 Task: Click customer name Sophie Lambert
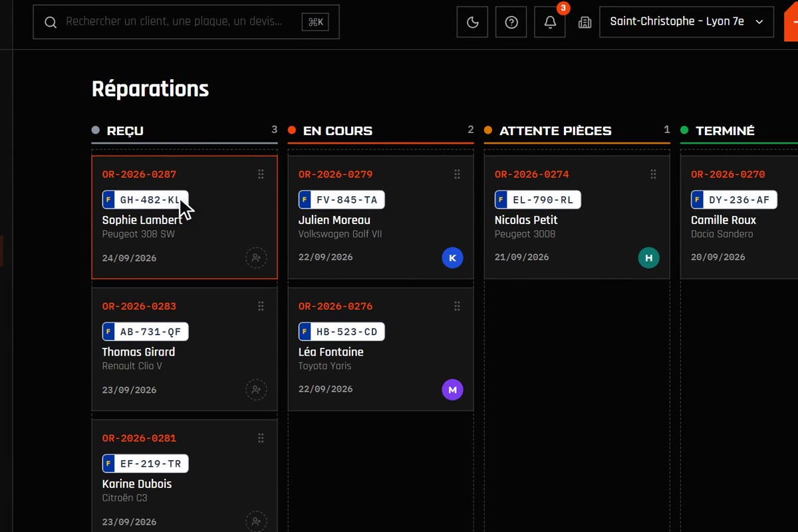coord(142,220)
